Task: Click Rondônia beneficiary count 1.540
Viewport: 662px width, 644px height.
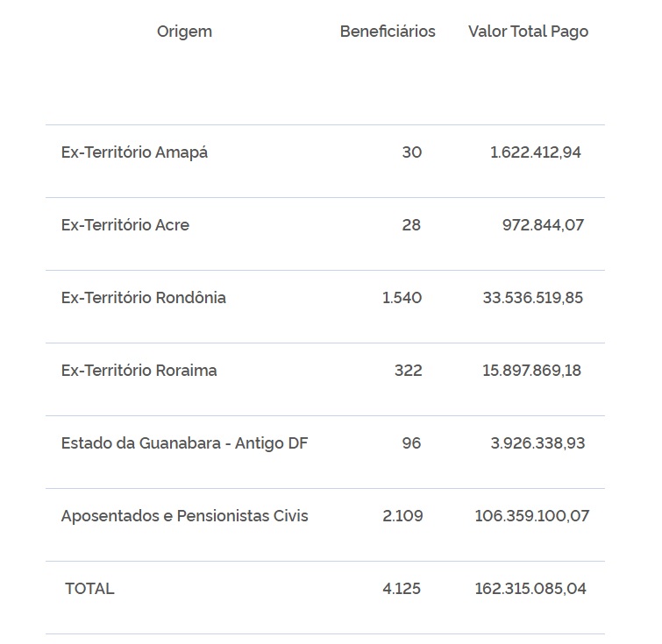Action: click(402, 298)
